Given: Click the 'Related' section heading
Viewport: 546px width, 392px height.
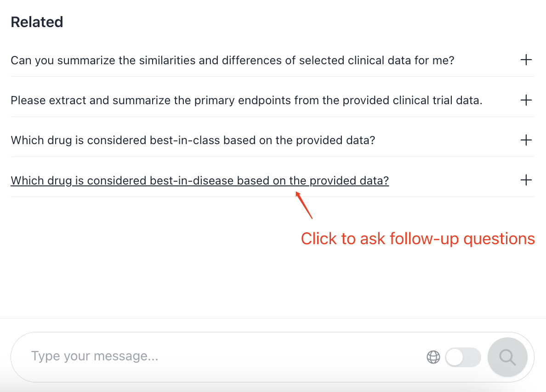Looking at the screenshot, I should (x=37, y=22).
